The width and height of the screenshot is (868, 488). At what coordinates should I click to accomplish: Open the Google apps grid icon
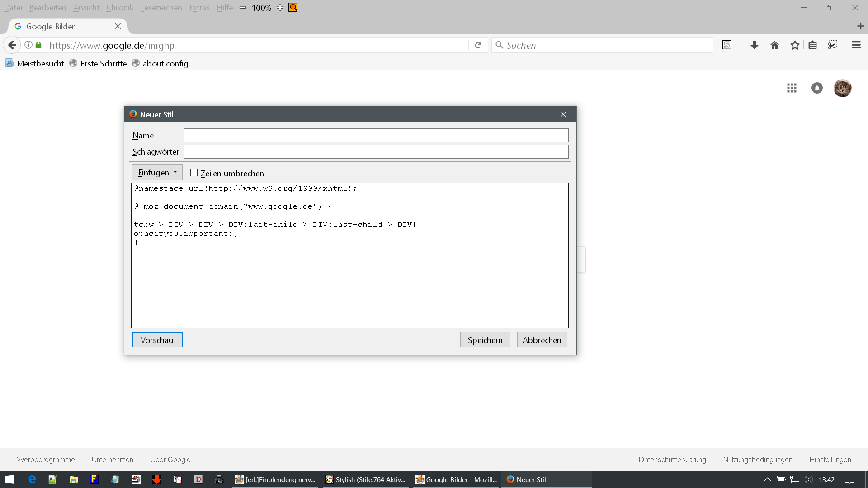point(792,88)
